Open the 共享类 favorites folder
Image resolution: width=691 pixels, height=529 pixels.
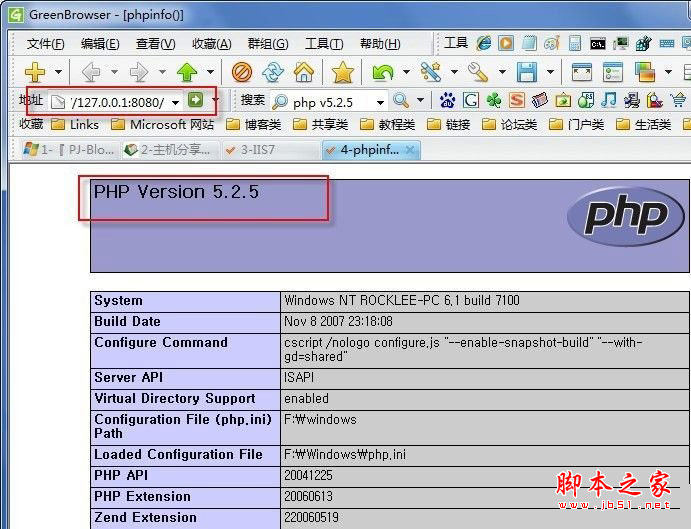tap(320, 125)
